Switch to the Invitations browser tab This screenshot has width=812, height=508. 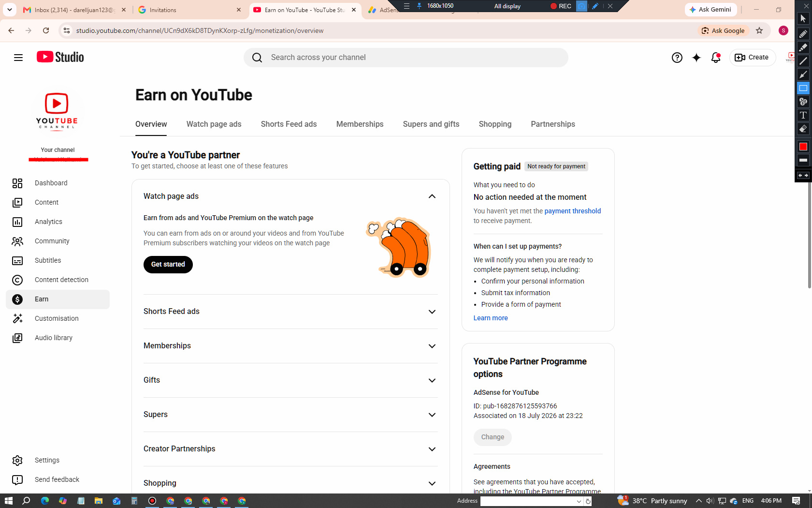tap(189, 10)
